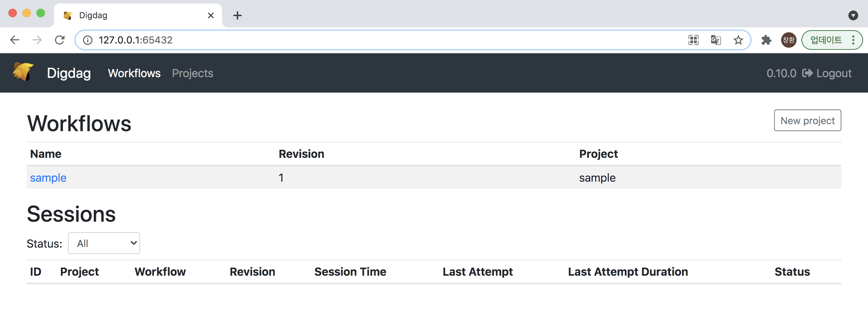Click the QR code grid icon
The image size is (868, 329).
[x=693, y=40]
